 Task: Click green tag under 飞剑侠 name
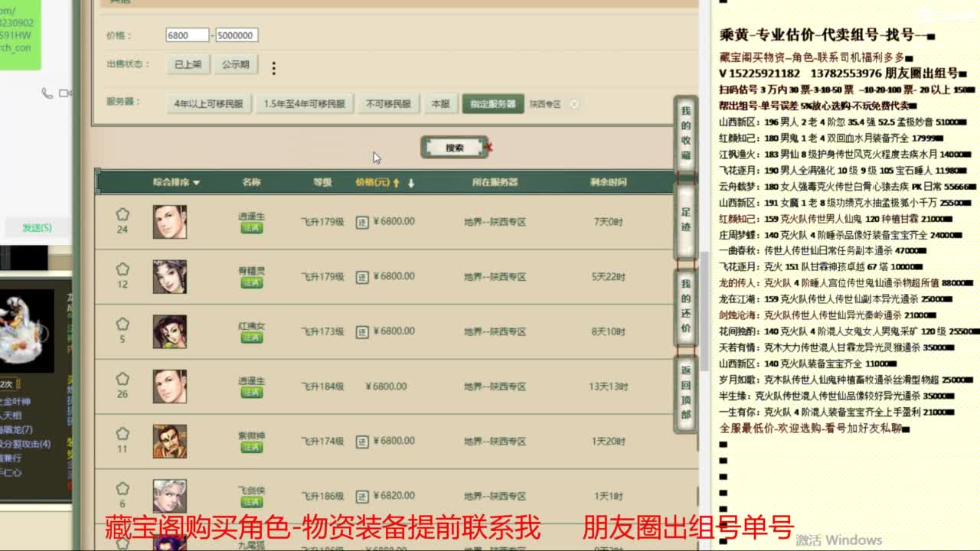(251, 503)
